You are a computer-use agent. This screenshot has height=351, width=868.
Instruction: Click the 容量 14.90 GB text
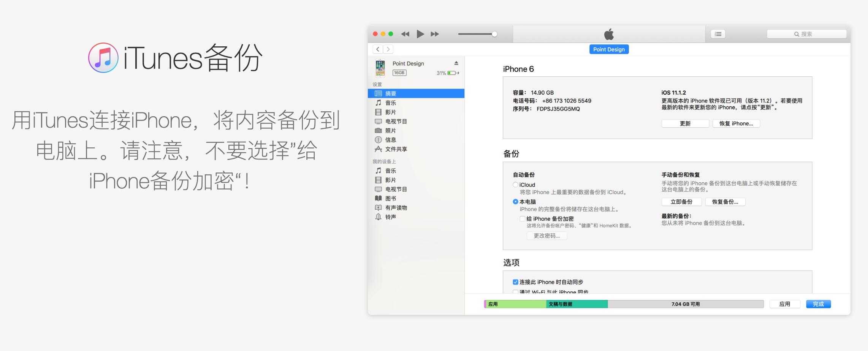tap(533, 93)
